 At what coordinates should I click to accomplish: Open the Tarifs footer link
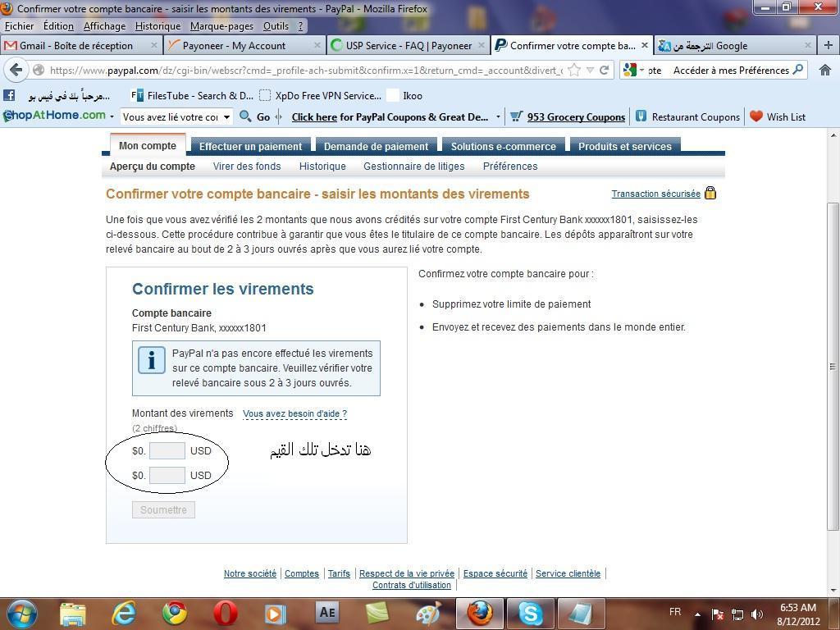click(339, 573)
